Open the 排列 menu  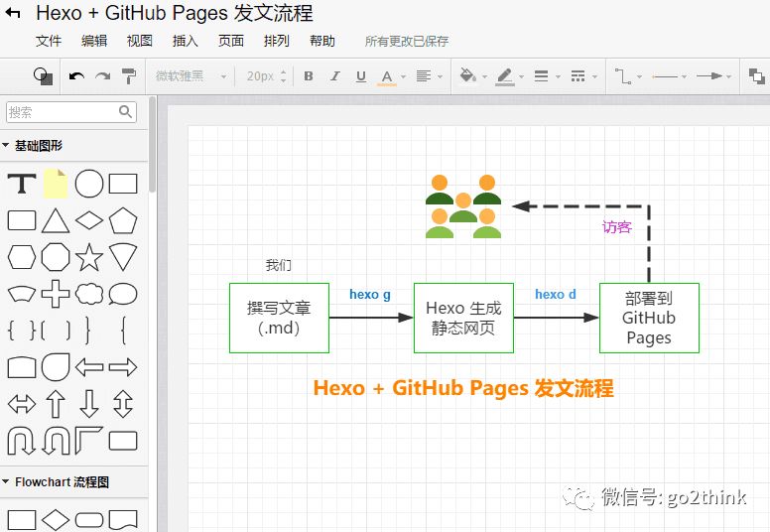[277, 41]
